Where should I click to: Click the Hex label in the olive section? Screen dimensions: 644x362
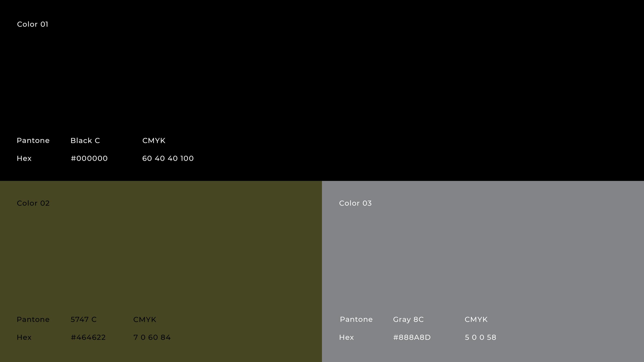(24, 337)
